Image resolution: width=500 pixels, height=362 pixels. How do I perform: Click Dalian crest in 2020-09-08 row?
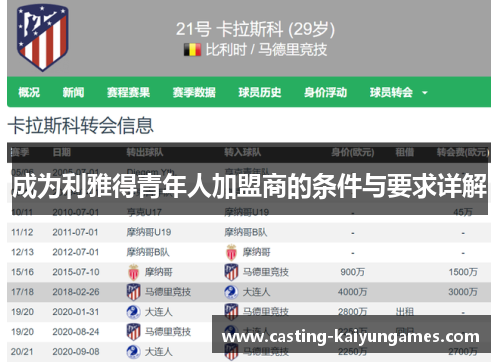coord(133,352)
